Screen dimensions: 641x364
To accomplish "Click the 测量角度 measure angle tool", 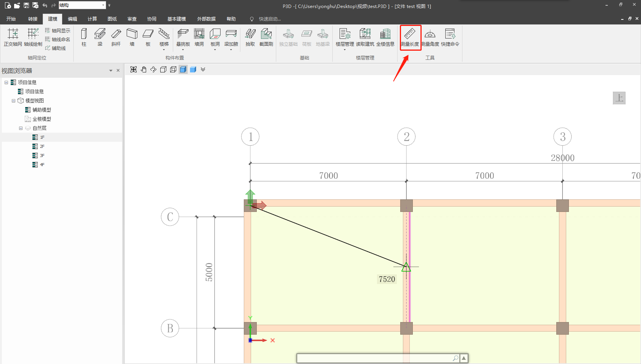I will click(x=430, y=37).
